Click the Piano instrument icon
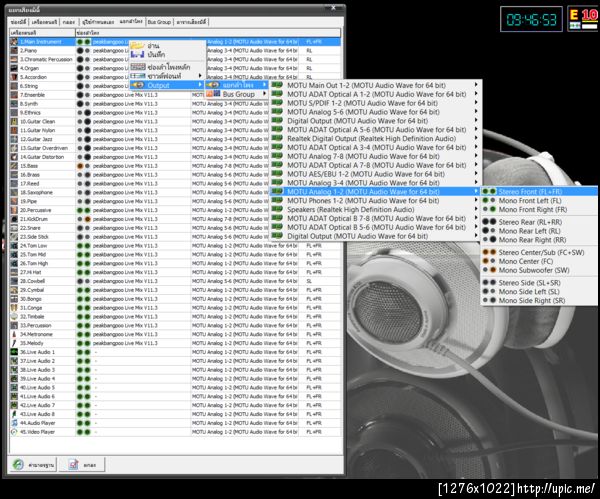The height and width of the screenshot is (499, 600). (x=14, y=51)
